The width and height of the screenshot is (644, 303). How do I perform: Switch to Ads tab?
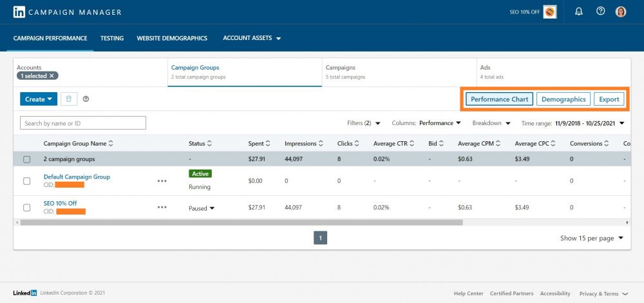pyautogui.click(x=554, y=72)
